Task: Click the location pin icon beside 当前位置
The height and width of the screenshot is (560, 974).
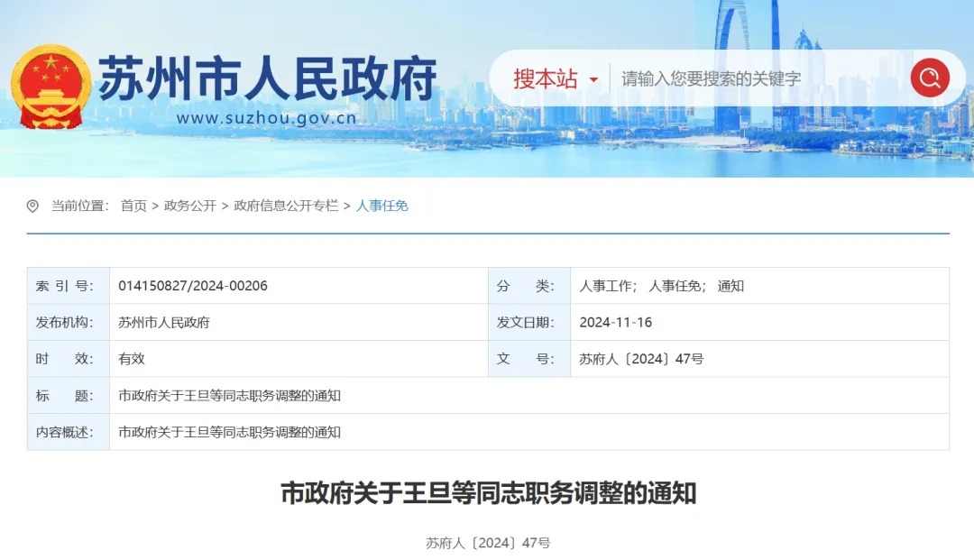Action: pos(32,205)
